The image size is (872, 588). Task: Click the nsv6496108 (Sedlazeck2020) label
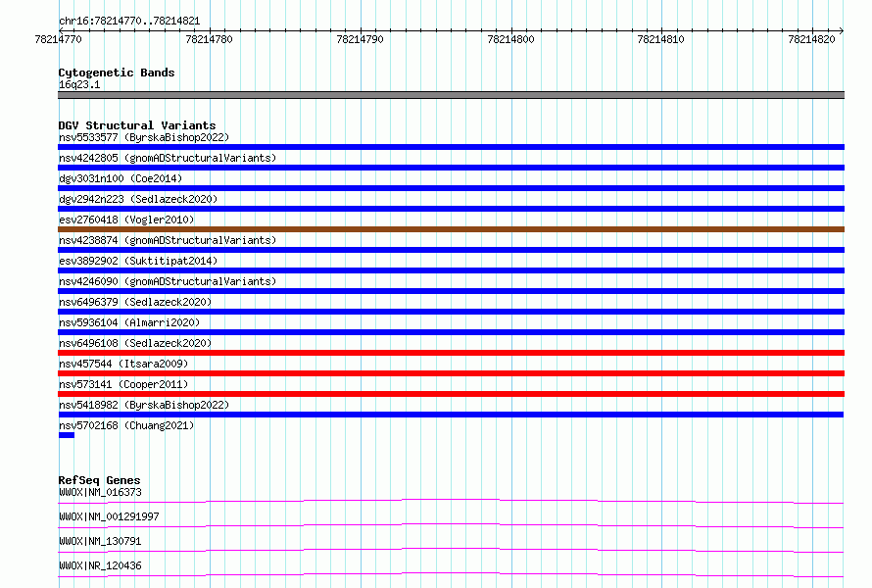pos(135,343)
